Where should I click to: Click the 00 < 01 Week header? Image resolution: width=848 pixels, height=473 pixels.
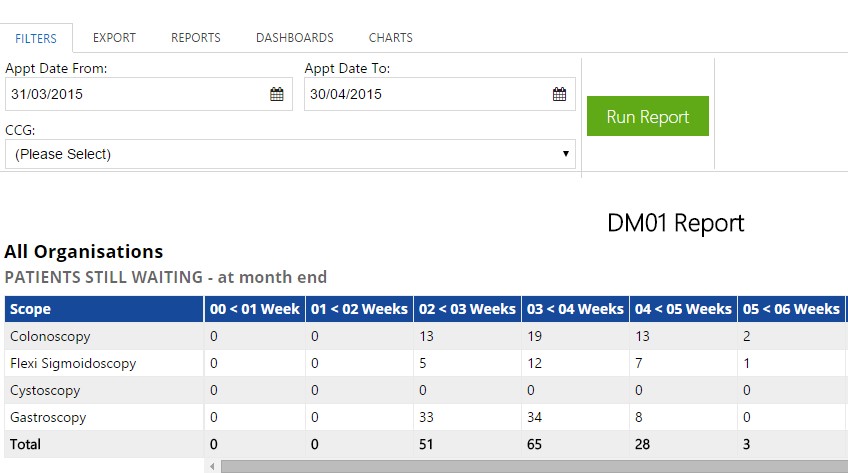[255, 309]
